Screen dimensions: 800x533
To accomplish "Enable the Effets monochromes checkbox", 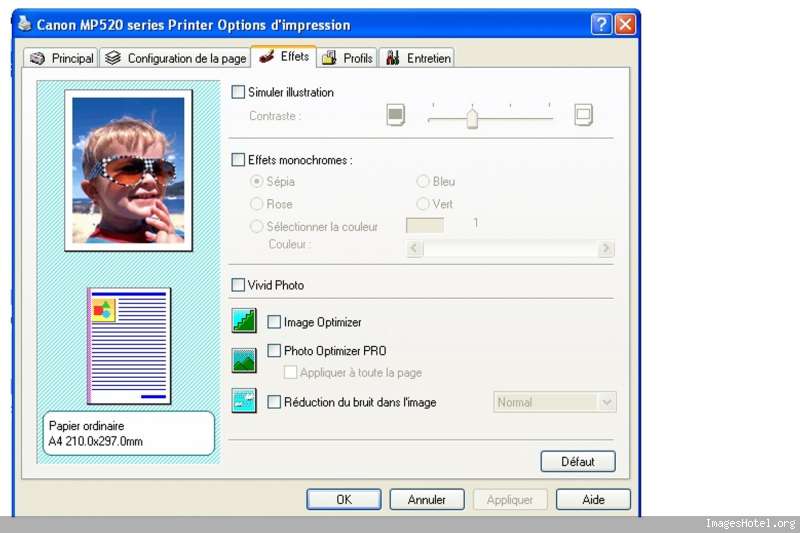I will click(x=238, y=160).
